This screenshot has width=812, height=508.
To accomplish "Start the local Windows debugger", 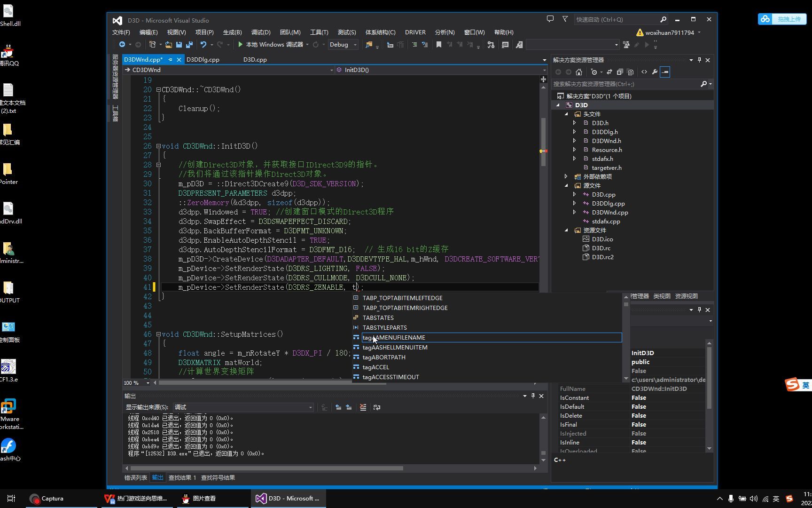I will point(271,45).
